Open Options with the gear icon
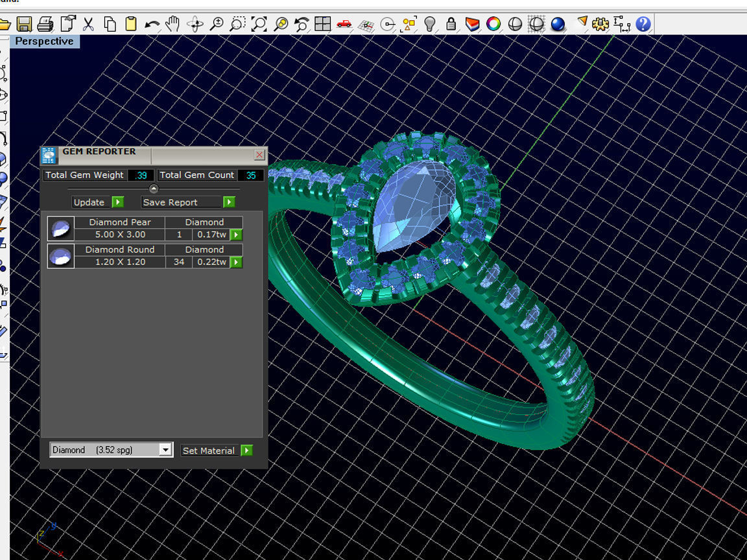747x560 pixels. point(600,24)
